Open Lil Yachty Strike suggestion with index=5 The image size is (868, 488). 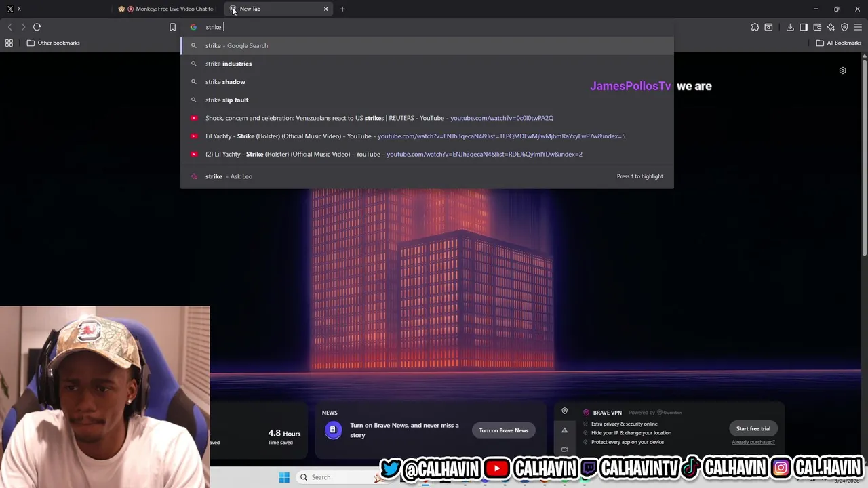pyautogui.click(x=427, y=136)
